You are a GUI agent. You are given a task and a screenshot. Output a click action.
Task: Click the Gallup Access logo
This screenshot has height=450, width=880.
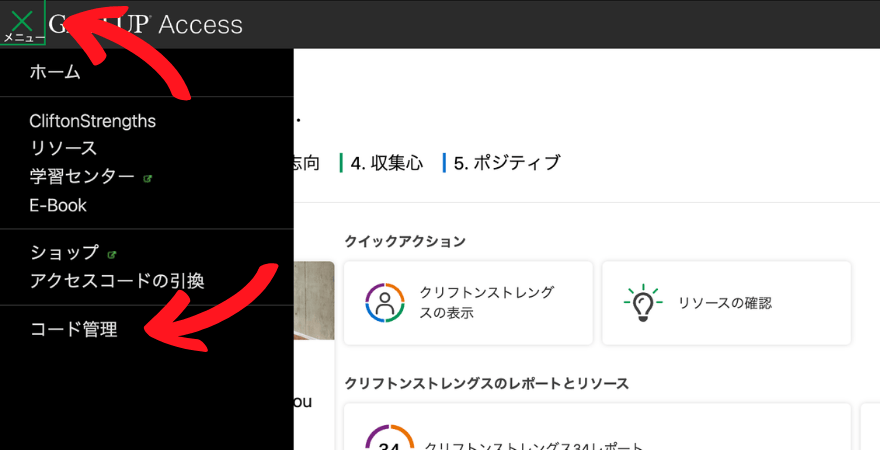146,25
